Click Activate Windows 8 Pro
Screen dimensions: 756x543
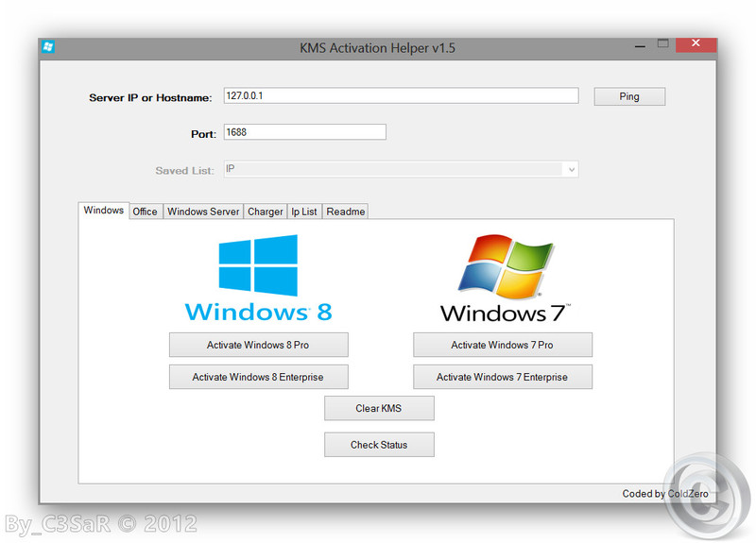coord(258,345)
